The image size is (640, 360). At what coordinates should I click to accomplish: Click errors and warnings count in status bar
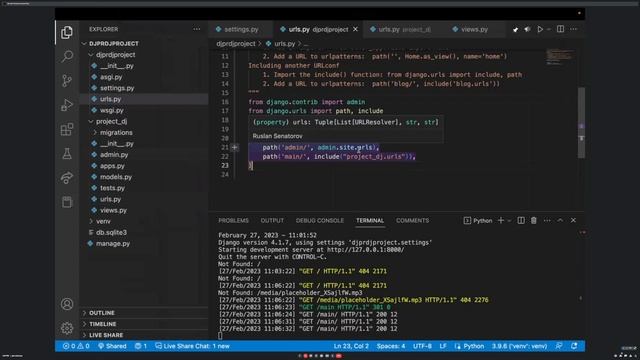76,346
